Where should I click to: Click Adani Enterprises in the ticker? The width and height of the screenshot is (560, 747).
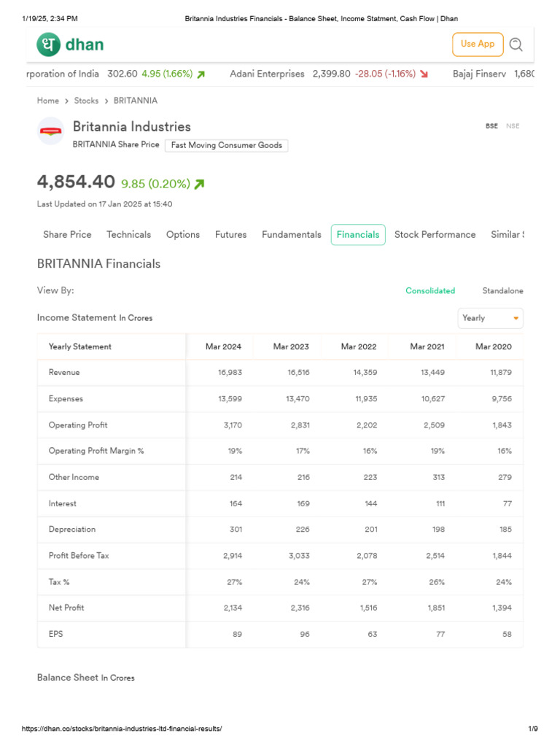point(267,74)
